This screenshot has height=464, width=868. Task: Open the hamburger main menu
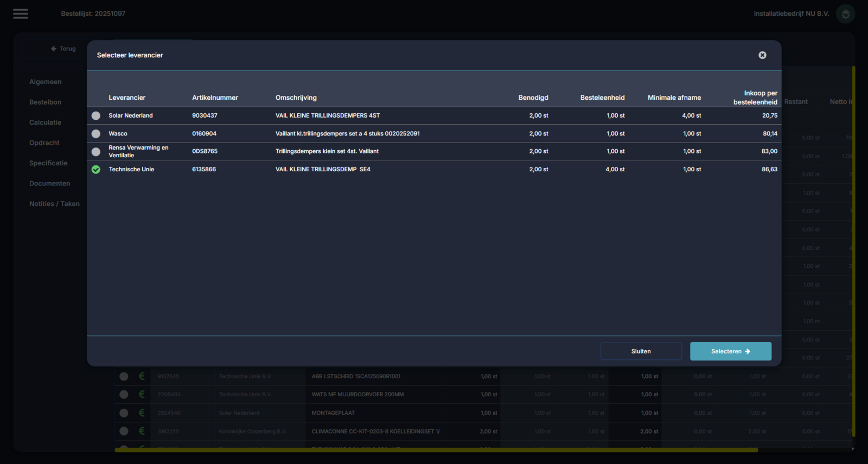click(21, 14)
